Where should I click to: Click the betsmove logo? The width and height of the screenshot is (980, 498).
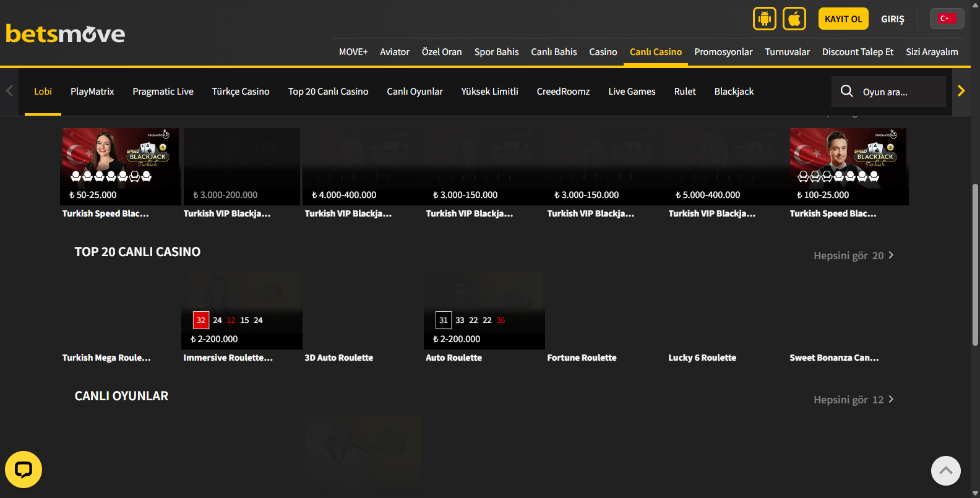tap(66, 33)
